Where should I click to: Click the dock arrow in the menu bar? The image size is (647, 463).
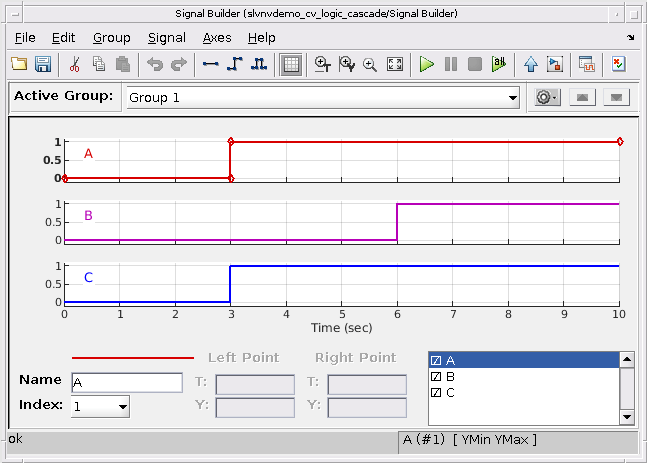point(630,38)
